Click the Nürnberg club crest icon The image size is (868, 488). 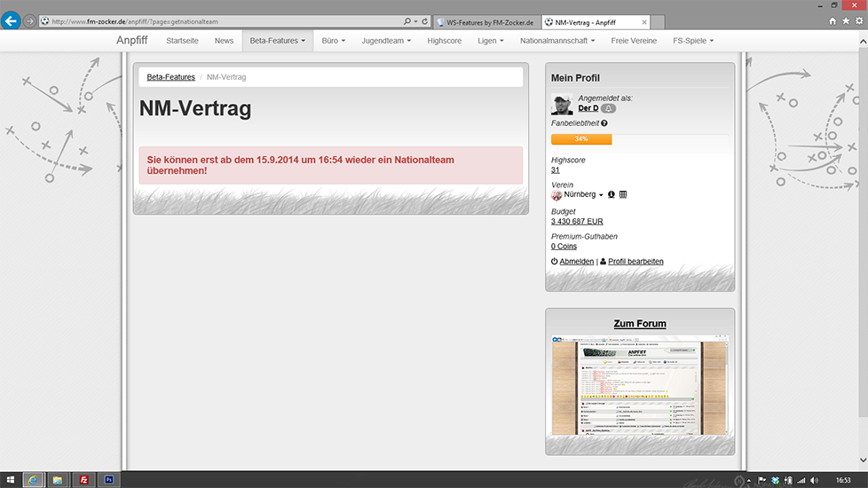[x=556, y=195]
